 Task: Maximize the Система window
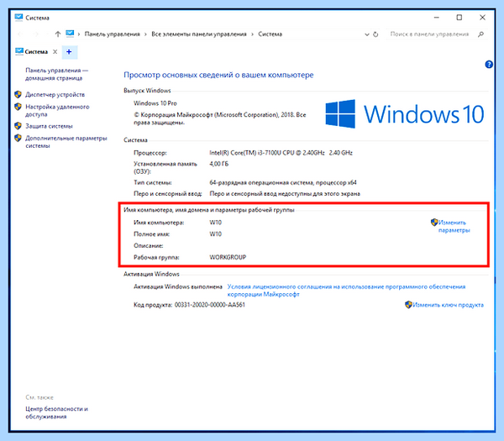459,18
